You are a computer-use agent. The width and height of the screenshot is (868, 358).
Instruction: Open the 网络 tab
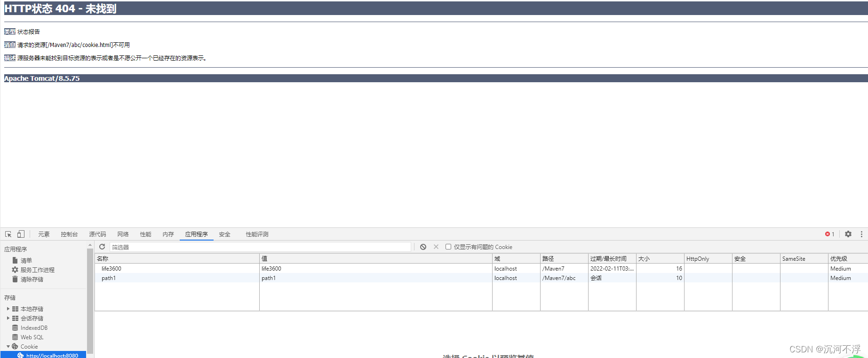[123, 234]
